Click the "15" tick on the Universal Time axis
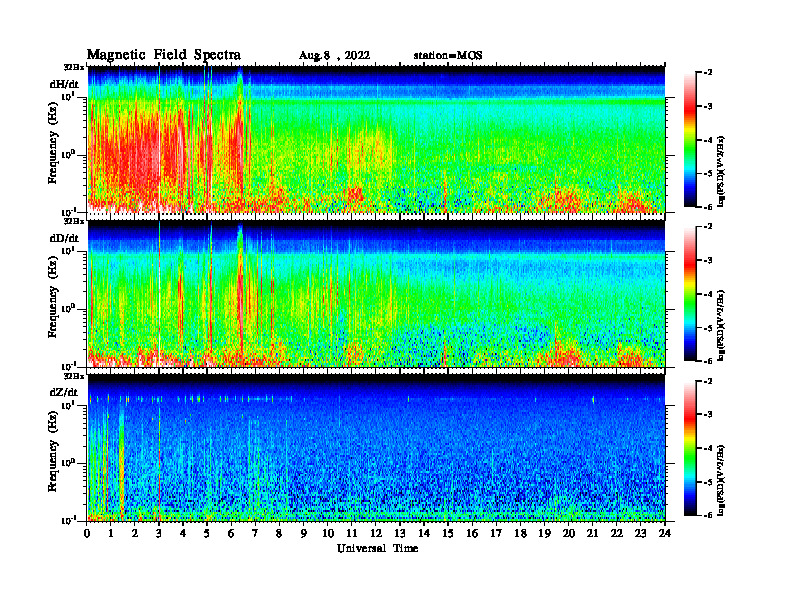 pos(448,534)
